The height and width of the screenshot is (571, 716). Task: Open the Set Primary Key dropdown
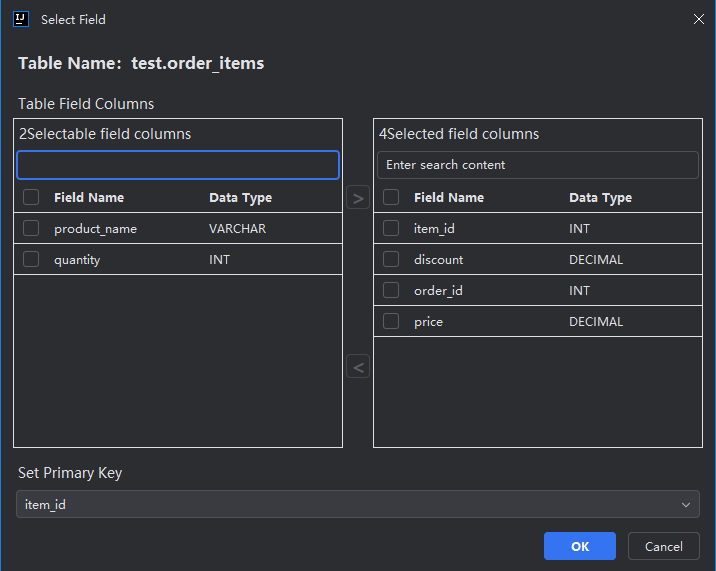point(357,505)
